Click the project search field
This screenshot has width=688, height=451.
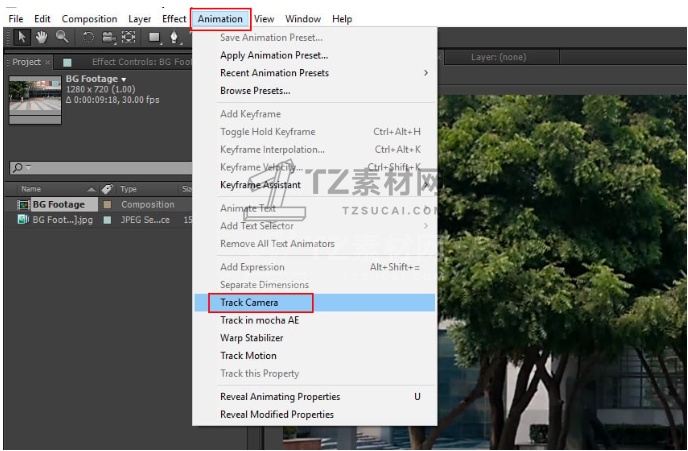[x=101, y=168]
